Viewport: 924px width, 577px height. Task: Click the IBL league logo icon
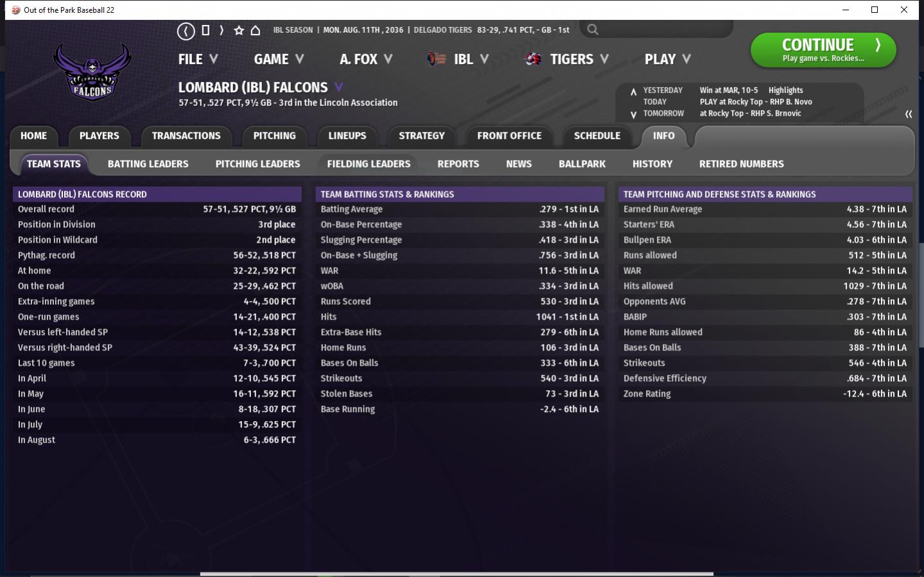[436, 59]
